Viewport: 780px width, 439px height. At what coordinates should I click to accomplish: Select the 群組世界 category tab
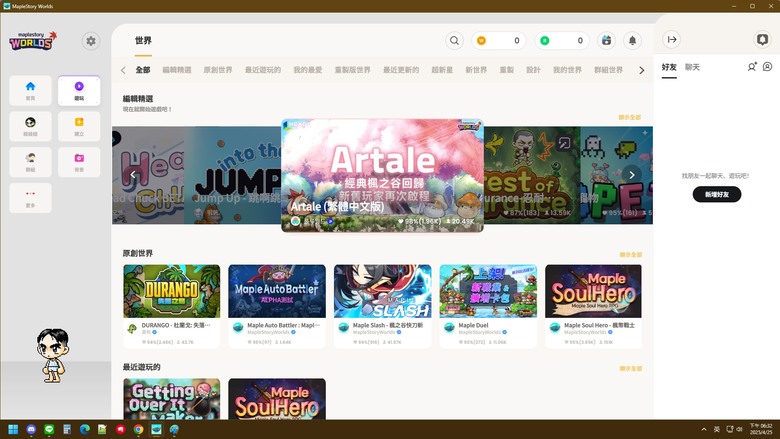(x=608, y=70)
